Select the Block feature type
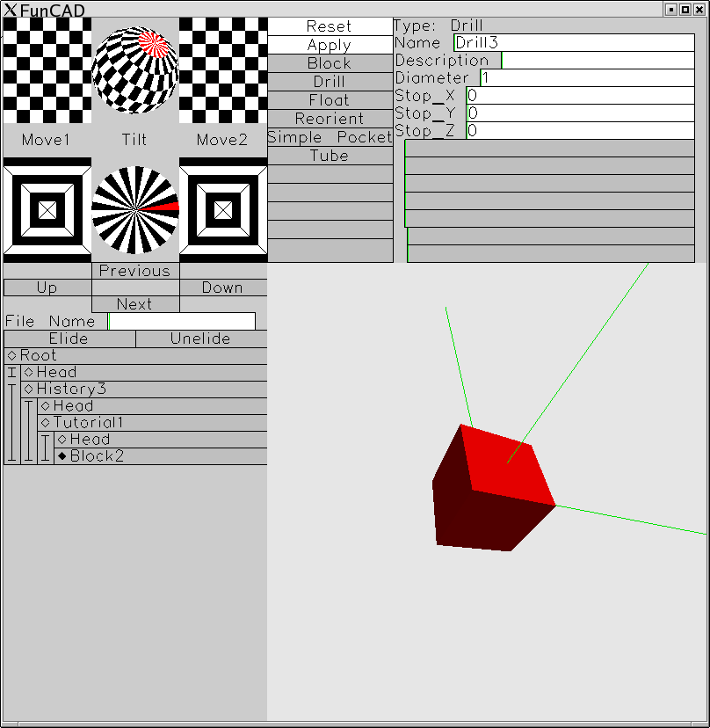This screenshot has width=710, height=728. click(x=330, y=63)
